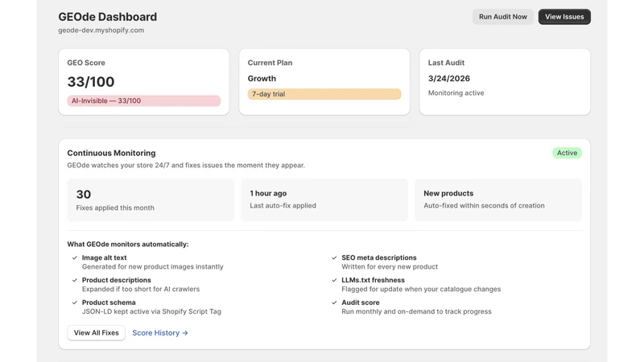Click the '1 hour ago' value
The width and height of the screenshot is (644, 362).
click(268, 193)
